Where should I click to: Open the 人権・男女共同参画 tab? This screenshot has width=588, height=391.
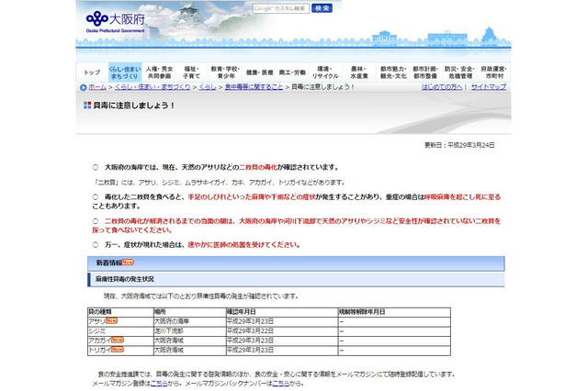click(159, 73)
